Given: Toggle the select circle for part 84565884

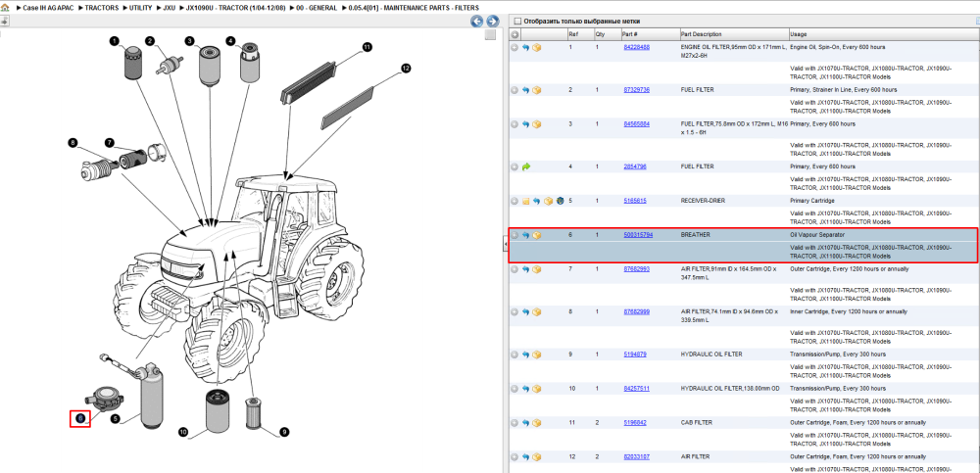Looking at the screenshot, I should click(515, 124).
